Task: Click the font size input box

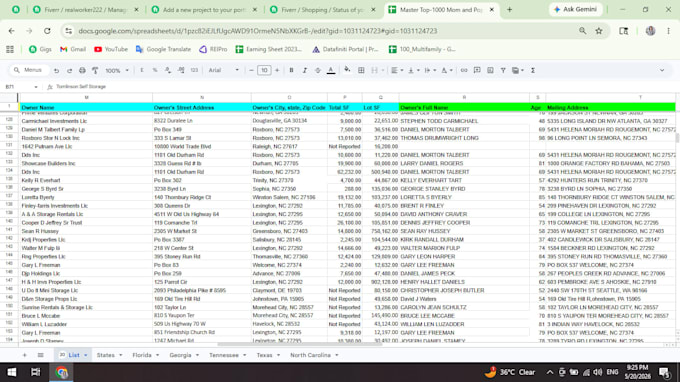Action: point(264,70)
